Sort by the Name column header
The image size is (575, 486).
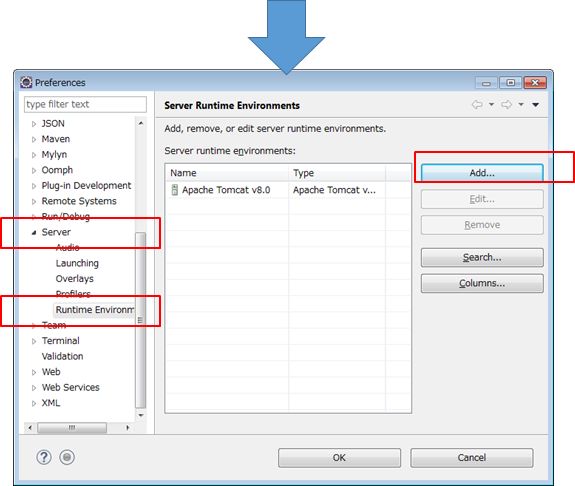point(227,173)
